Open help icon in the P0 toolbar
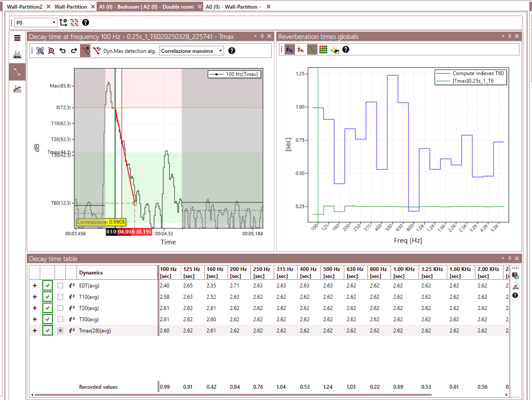The height and width of the screenshot is (400, 532). coord(86,23)
